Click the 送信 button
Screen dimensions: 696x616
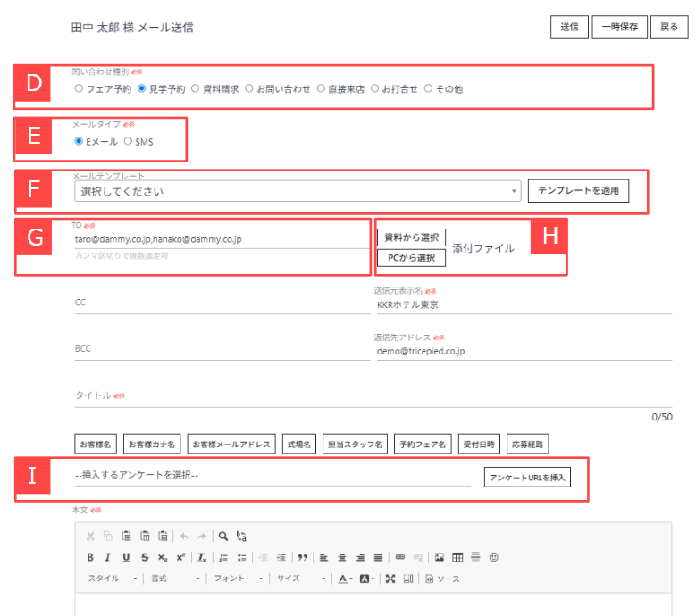pos(569,27)
